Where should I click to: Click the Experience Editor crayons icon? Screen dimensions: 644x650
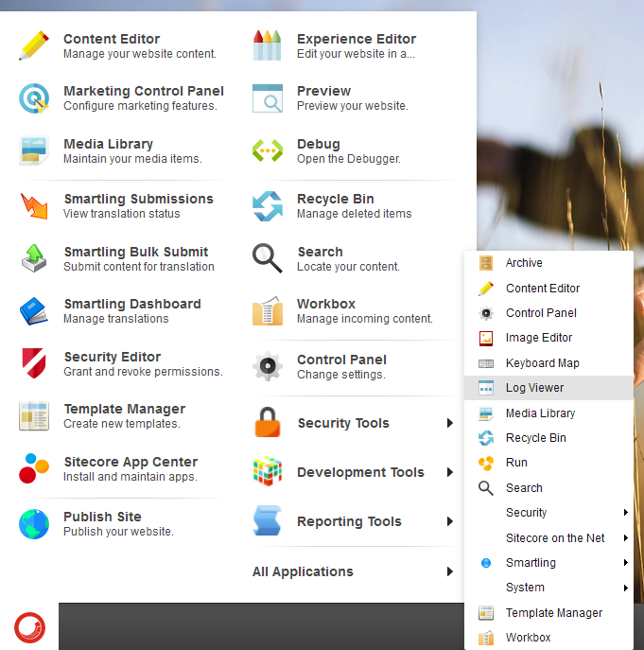pyautogui.click(x=268, y=45)
